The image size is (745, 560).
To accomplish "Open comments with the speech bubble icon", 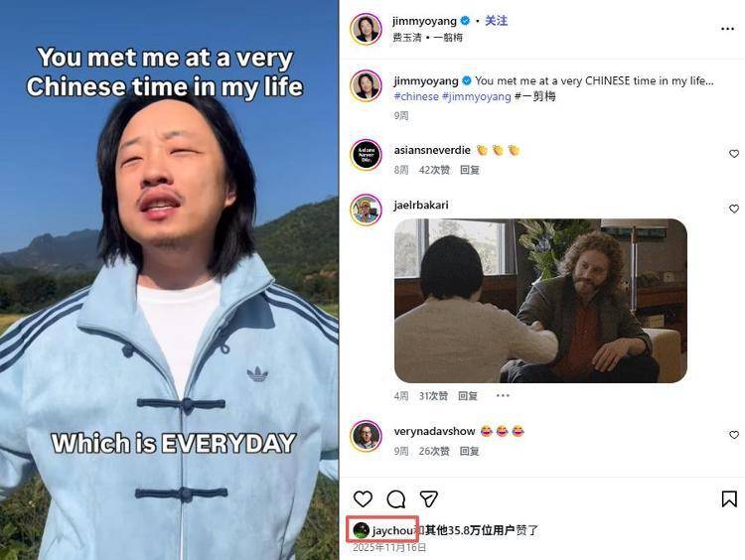I will coord(395,499).
